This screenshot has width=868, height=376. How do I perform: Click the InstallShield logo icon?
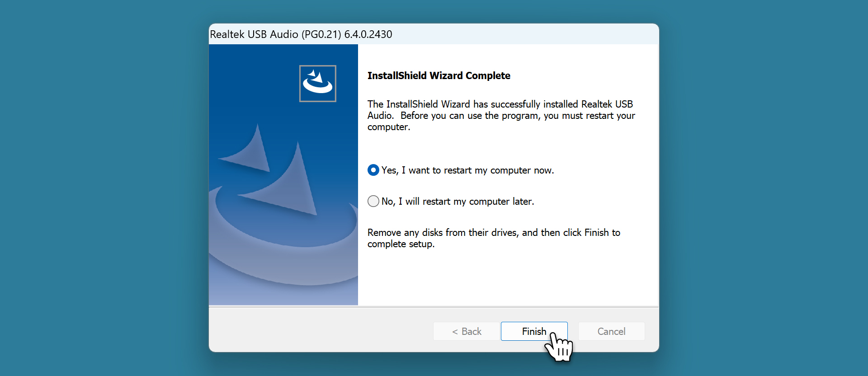point(317,84)
